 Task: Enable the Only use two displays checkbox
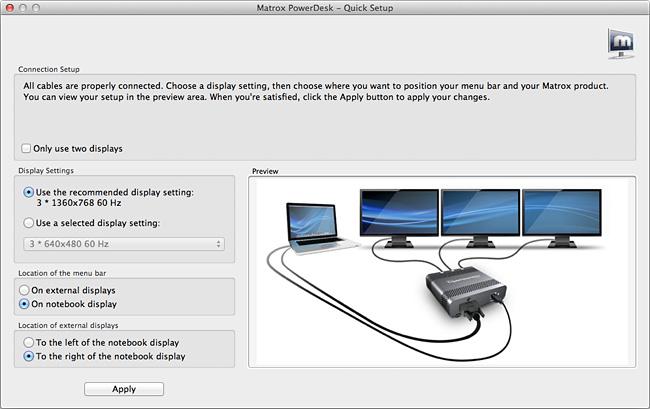[x=26, y=148]
